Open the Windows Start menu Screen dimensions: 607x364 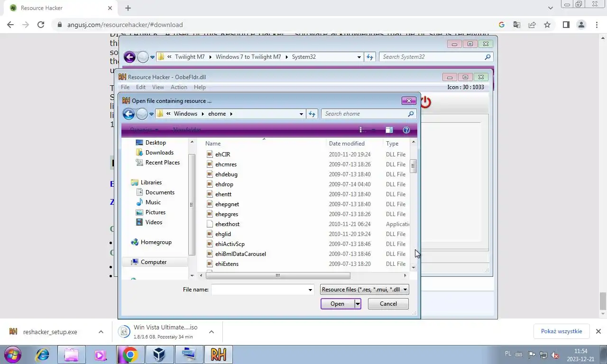point(13,355)
